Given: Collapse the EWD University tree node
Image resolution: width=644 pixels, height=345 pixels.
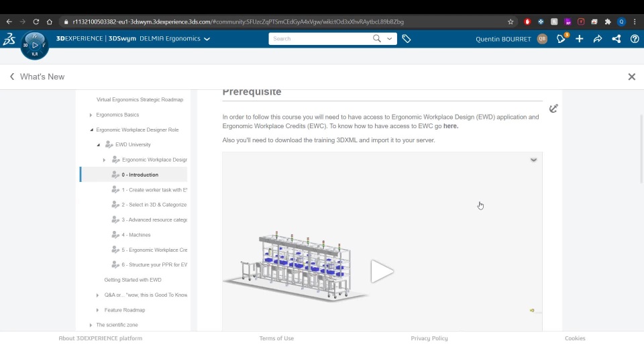Looking at the screenshot, I should [98, 145].
